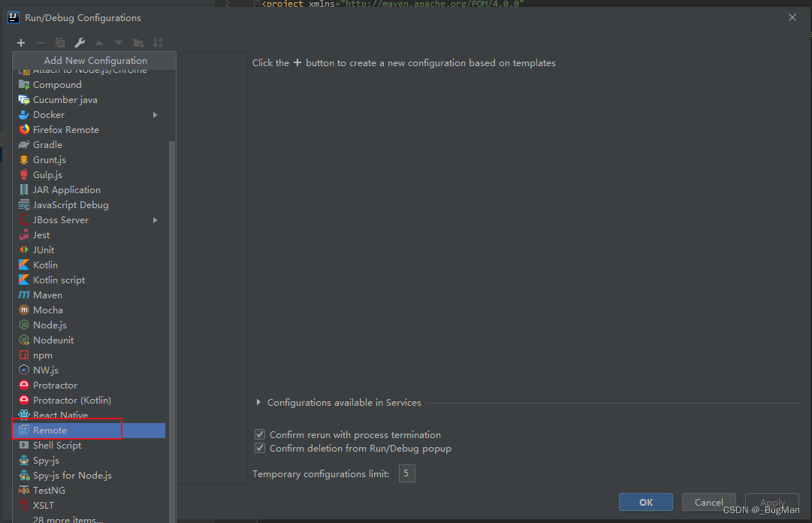This screenshot has height=523, width=812.
Task: Click the Protractor icon
Action: pyautogui.click(x=24, y=385)
